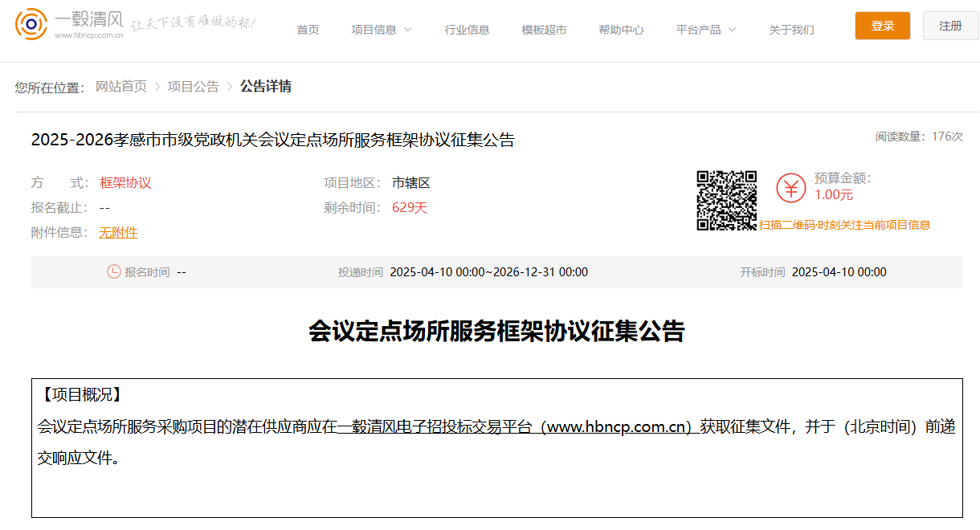Click the 模板超市 navigation entry
The image size is (980, 530).
point(544,27)
